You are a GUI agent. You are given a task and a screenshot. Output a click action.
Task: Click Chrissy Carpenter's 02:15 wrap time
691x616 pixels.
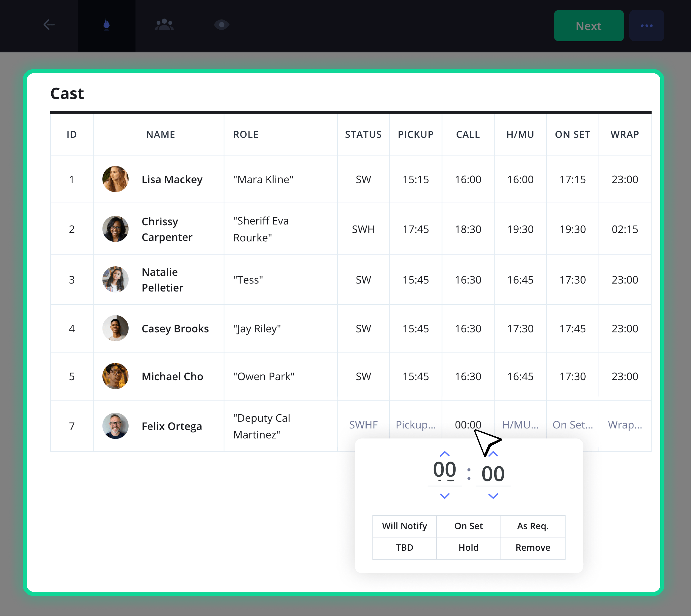coord(625,229)
